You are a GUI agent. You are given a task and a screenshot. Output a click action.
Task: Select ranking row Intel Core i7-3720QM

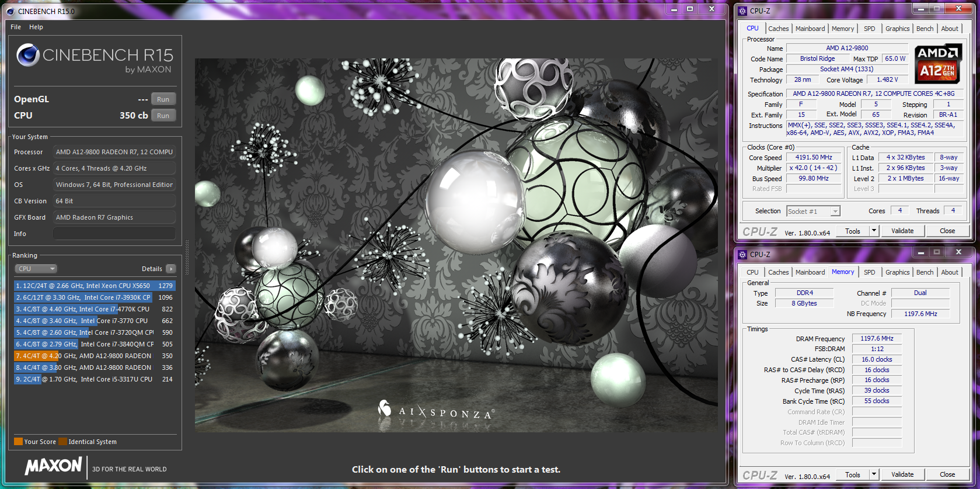click(95, 332)
